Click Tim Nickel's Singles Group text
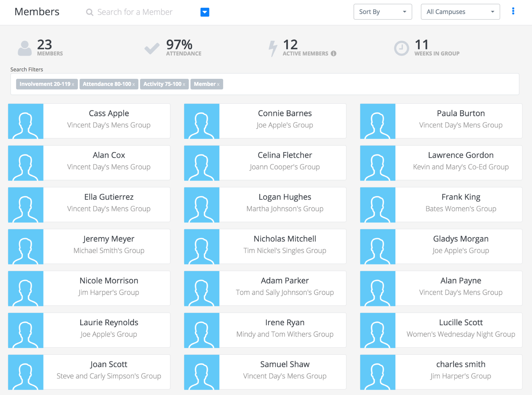Image resolution: width=532 pixels, height=395 pixels. (x=285, y=250)
